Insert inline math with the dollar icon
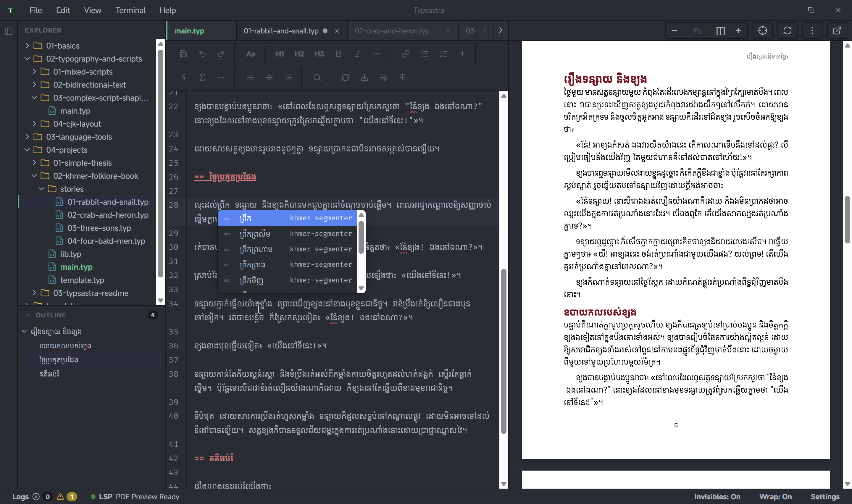 (183, 77)
